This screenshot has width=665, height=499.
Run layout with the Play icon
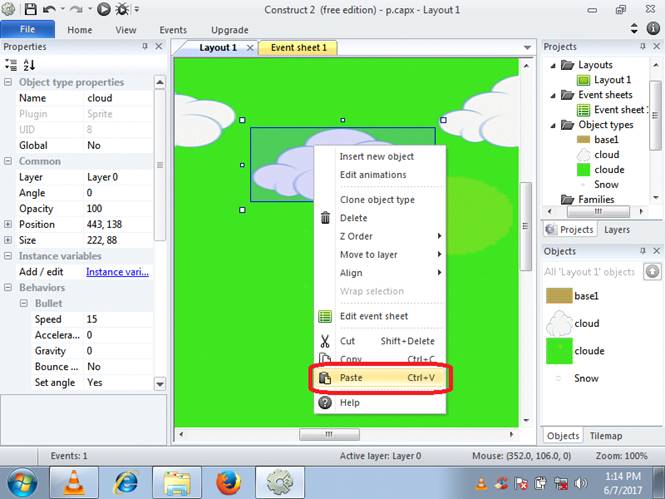104,9
